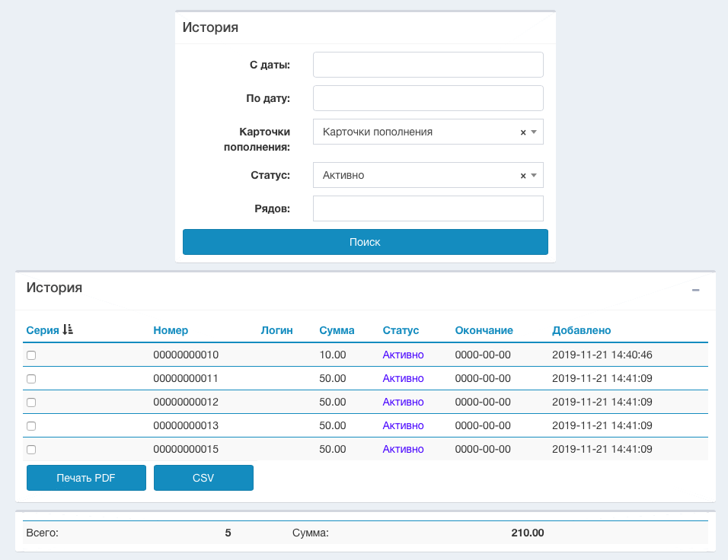Click into the Рядов text field

[x=428, y=208]
